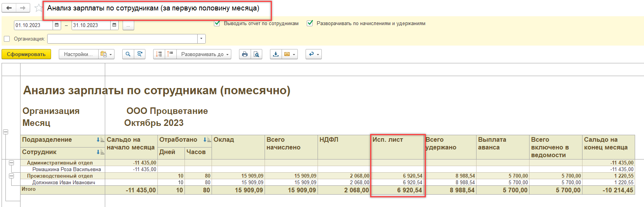Select the 'Выплата аванса' column header

[503, 147]
